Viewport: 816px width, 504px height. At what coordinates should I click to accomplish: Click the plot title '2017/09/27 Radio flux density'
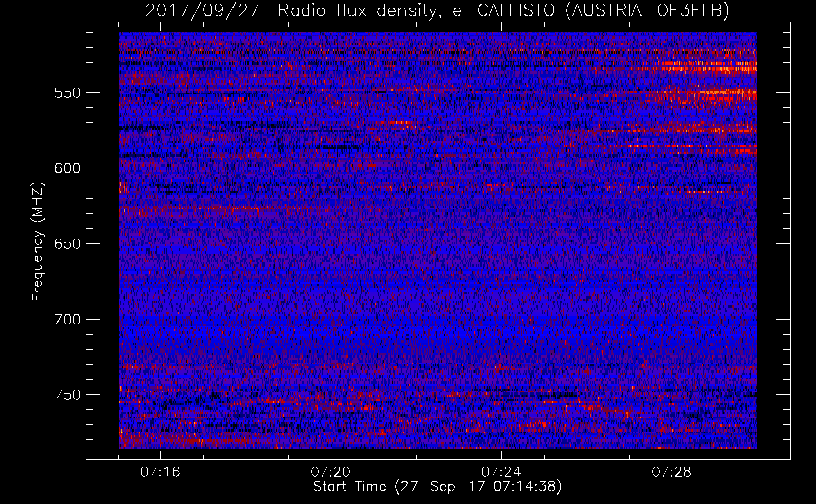pyautogui.click(x=437, y=10)
